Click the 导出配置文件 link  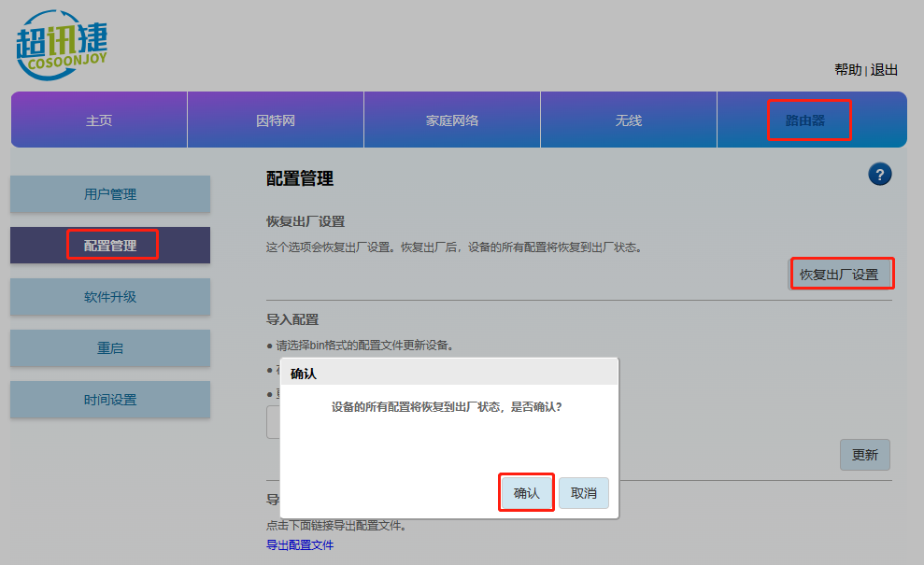[x=300, y=544]
